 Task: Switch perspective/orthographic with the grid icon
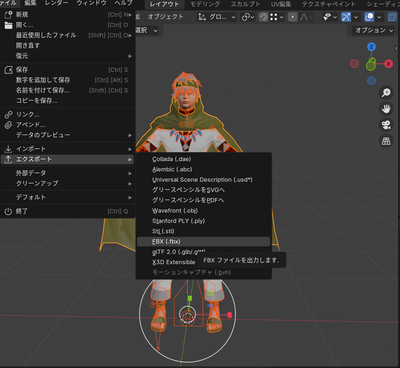386,141
